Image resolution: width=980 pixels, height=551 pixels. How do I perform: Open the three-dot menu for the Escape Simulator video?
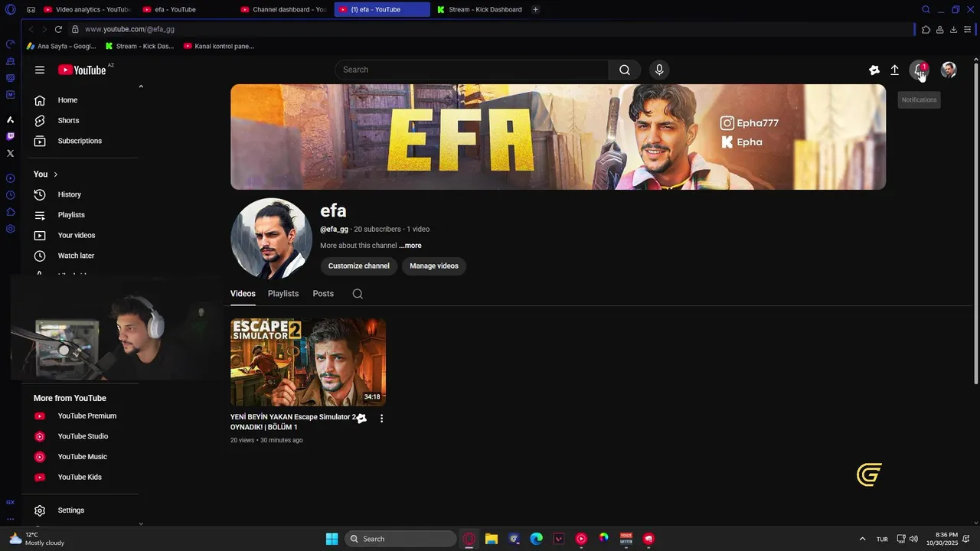pos(381,419)
